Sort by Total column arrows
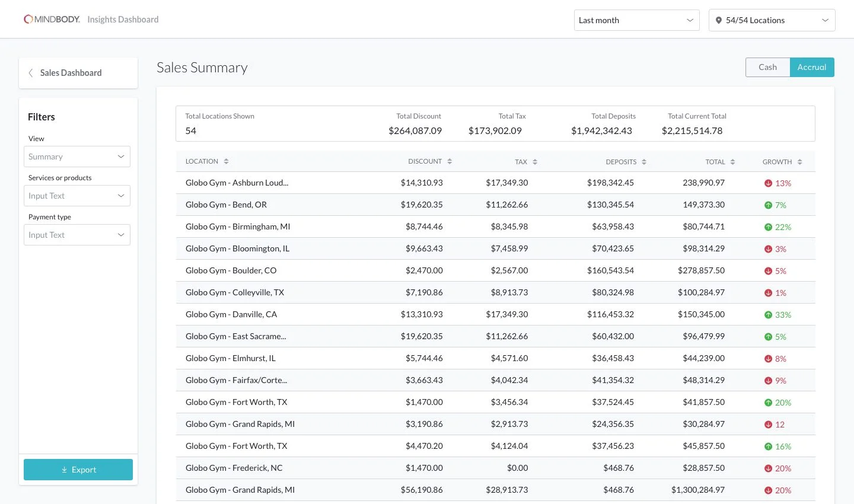The height and width of the screenshot is (504, 854). pos(732,162)
